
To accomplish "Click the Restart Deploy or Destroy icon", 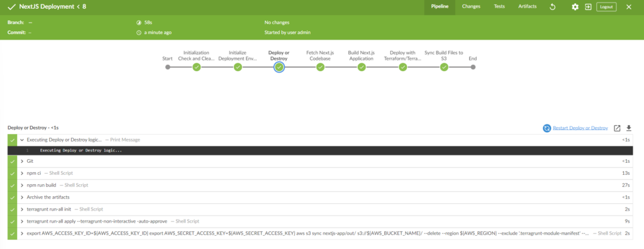I will (x=547, y=128).
